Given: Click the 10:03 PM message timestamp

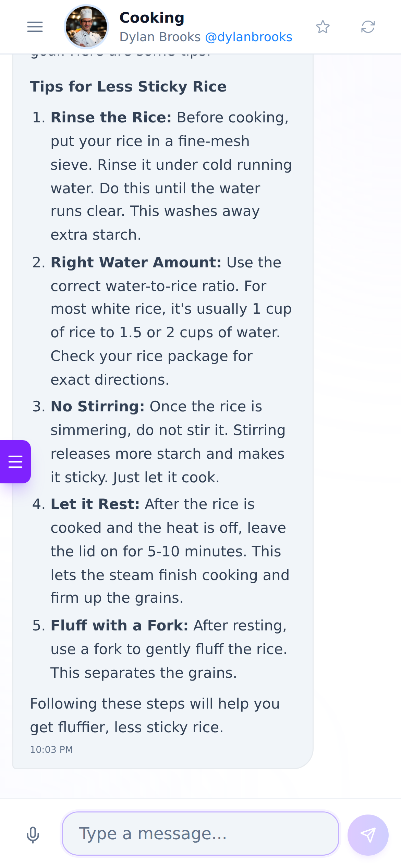Looking at the screenshot, I should tap(51, 750).
